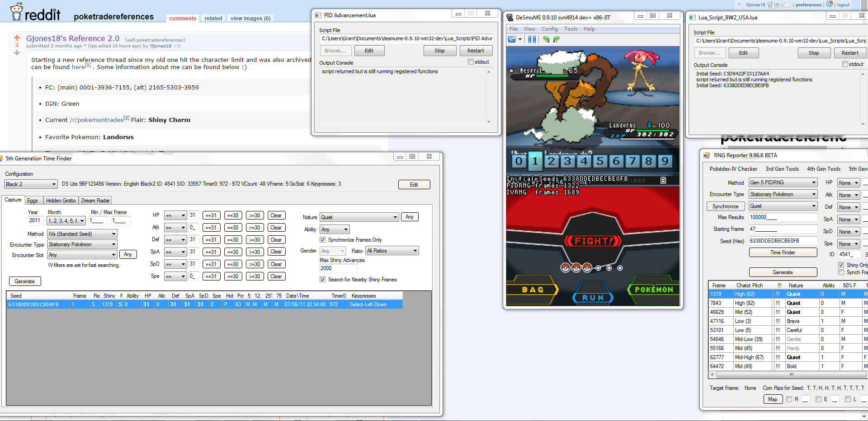
Task: Click digit 9 on the frame counter overlay
Action: click(665, 161)
